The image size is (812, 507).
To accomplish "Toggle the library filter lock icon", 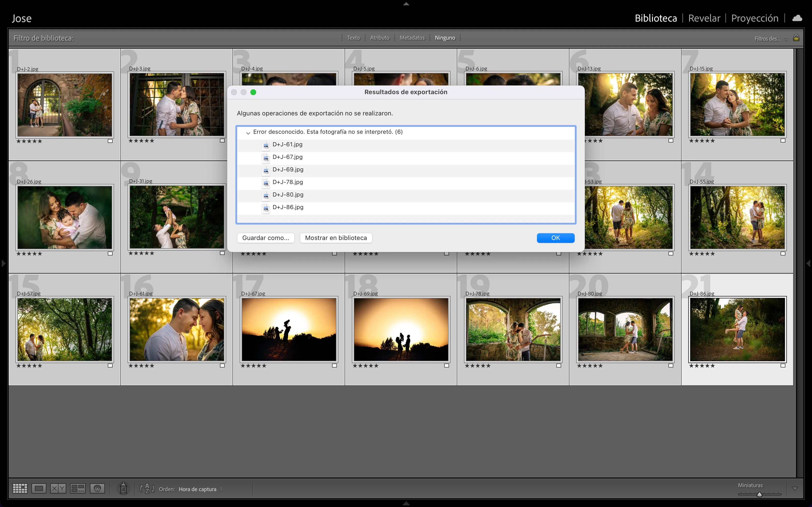I will (x=796, y=38).
